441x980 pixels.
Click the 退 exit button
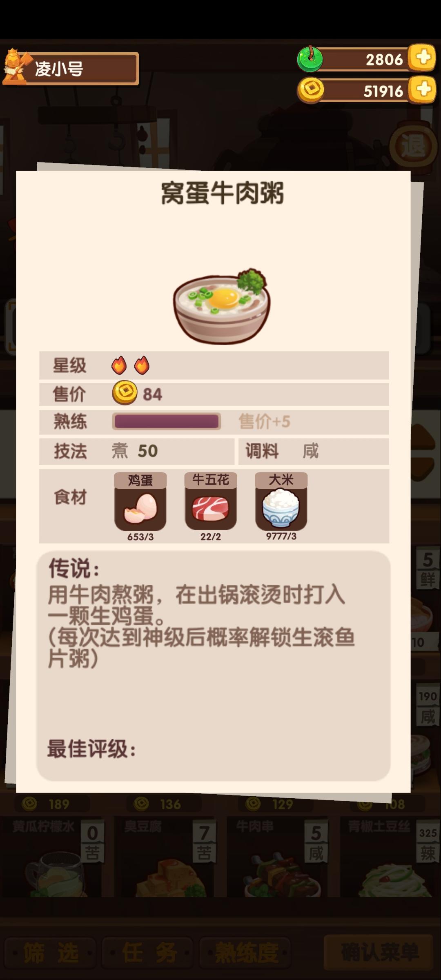[x=413, y=146]
